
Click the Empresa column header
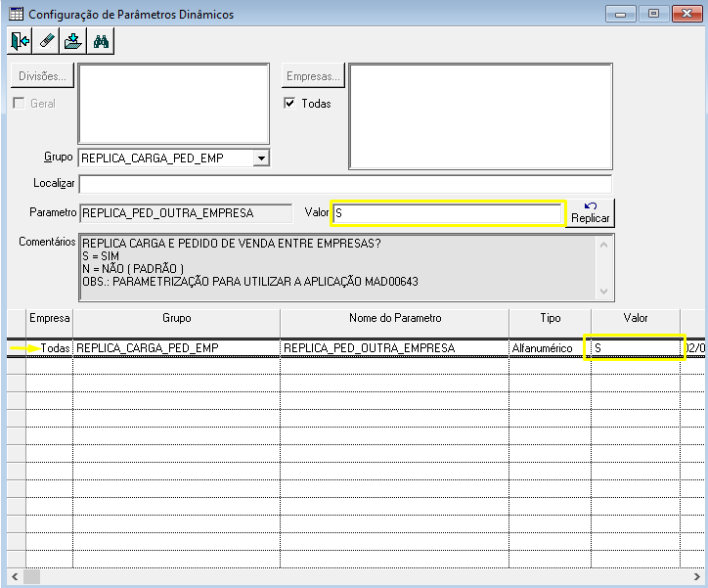tap(49, 318)
